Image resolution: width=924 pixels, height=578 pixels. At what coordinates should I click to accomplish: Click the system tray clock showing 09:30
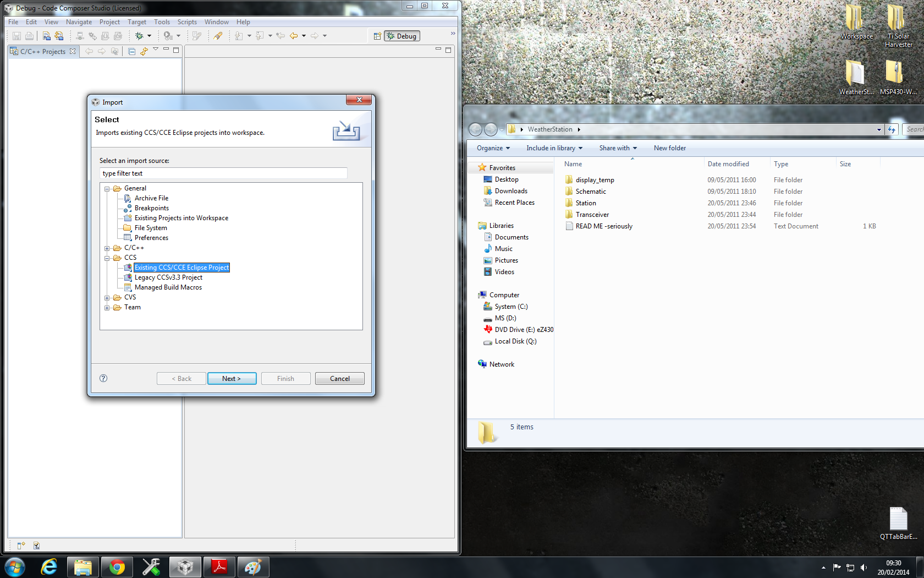(x=893, y=568)
